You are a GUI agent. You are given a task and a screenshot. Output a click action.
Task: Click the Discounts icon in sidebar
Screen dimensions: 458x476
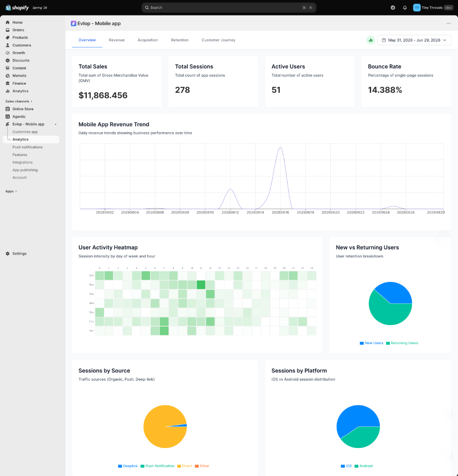point(8,61)
